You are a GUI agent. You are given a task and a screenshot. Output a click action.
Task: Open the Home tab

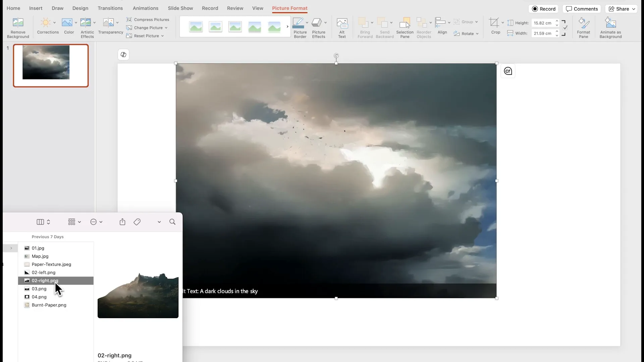pos(13,8)
